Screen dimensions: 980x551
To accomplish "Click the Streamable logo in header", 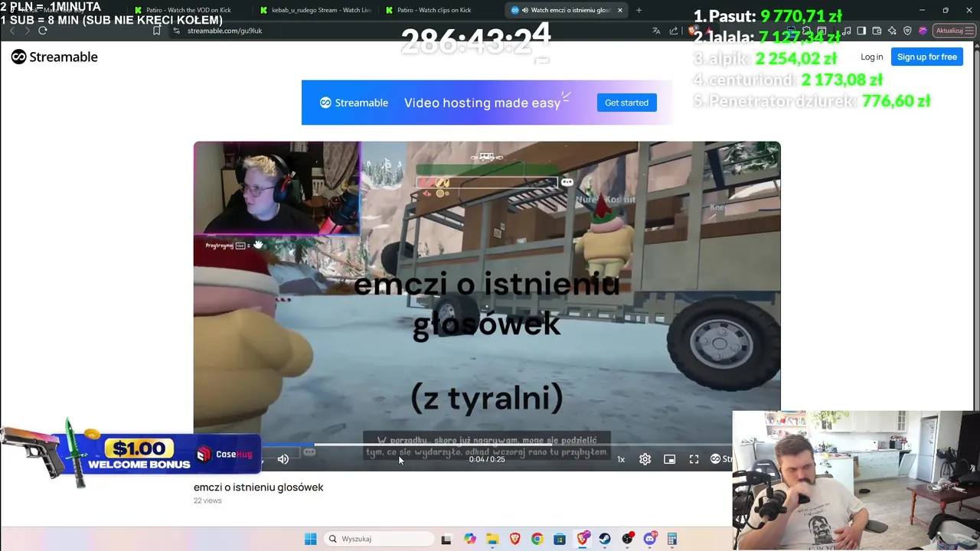I will [x=54, y=57].
